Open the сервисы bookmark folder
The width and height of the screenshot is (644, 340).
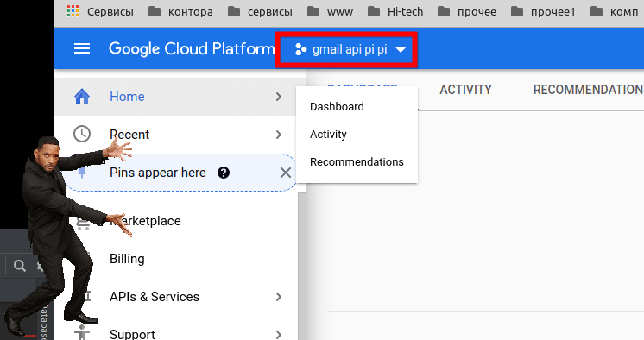(260, 12)
